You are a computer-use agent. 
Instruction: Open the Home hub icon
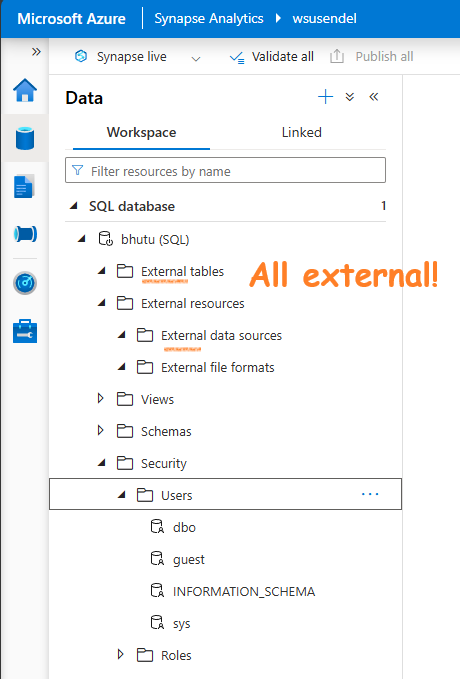[x=25, y=90]
